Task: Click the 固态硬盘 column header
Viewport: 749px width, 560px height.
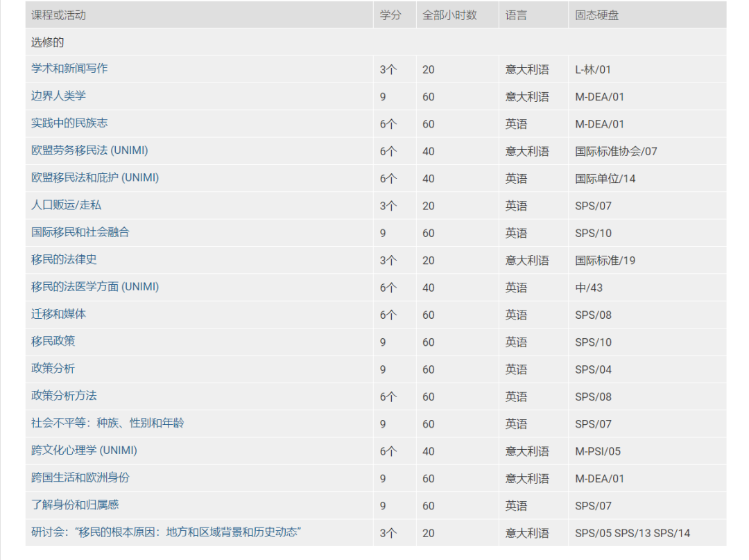Action: point(596,15)
